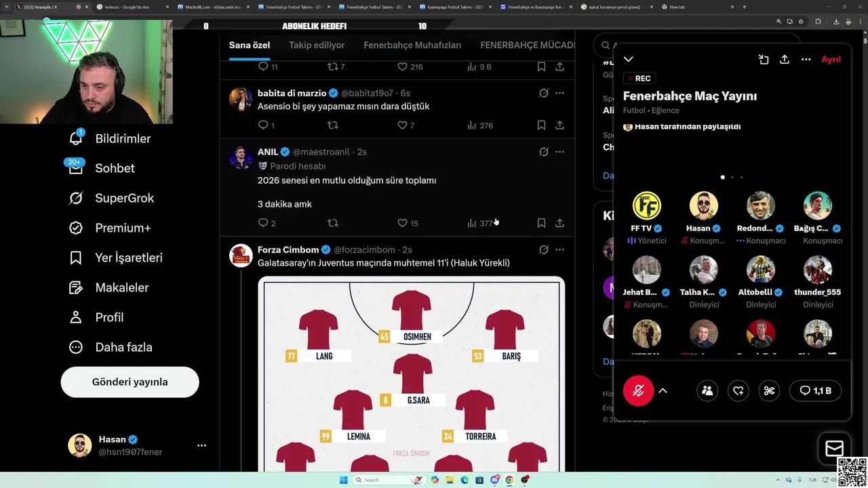Repost the post with 7 reposts
The width and height of the screenshot is (868, 488).
(x=336, y=67)
